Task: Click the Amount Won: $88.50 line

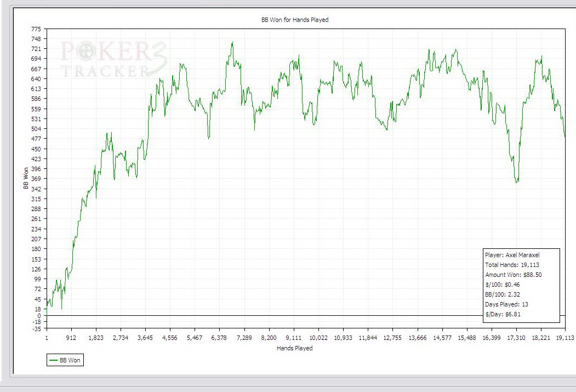Action: [513, 275]
